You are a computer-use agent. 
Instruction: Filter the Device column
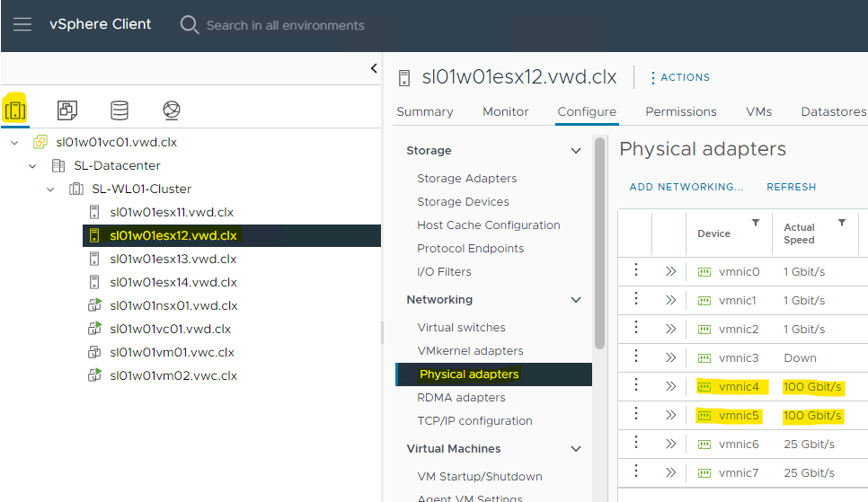coord(756,223)
